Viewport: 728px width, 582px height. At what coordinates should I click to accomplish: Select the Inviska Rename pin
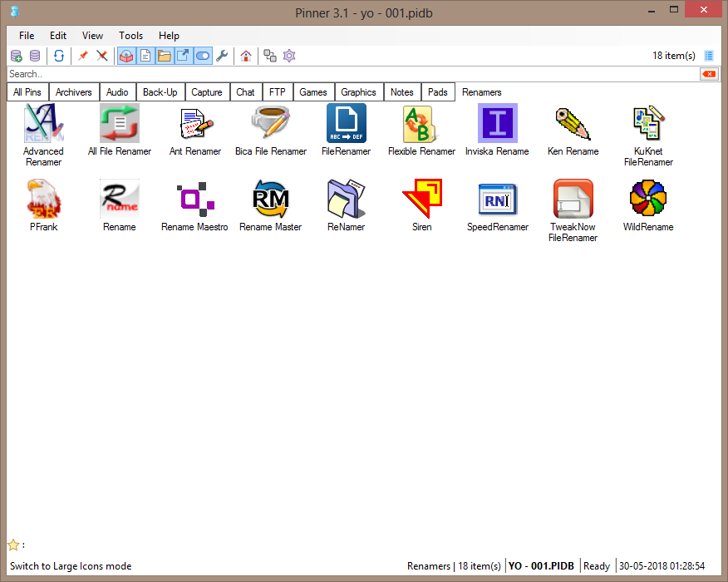point(498,130)
